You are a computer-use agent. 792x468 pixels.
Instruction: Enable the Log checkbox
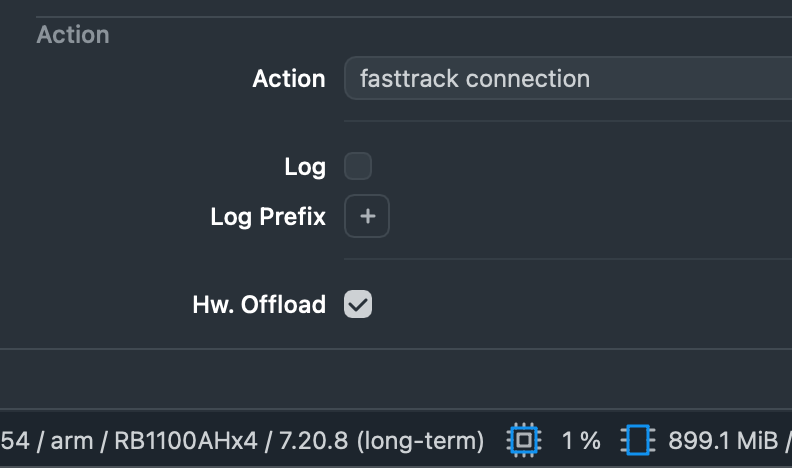point(358,166)
